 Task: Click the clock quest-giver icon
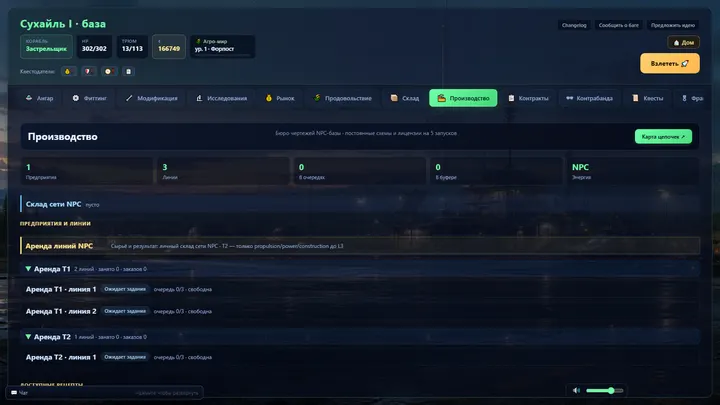point(108,71)
